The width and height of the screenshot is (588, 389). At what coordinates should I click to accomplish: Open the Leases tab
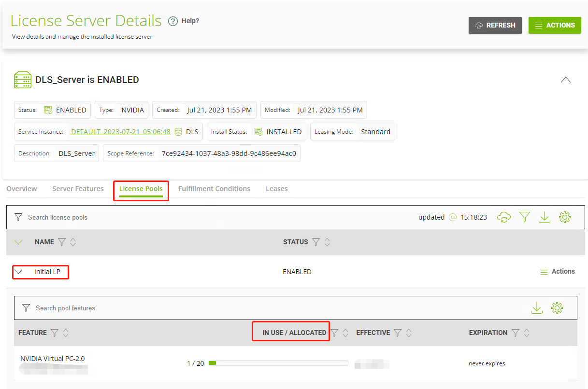coord(277,189)
